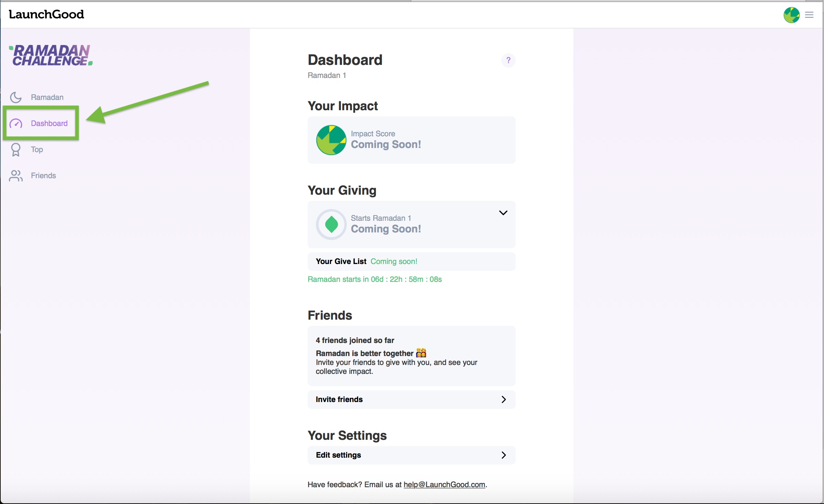Open Friends in sidebar menu
Screen dimensions: 824x504
pyautogui.click(x=43, y=175)
